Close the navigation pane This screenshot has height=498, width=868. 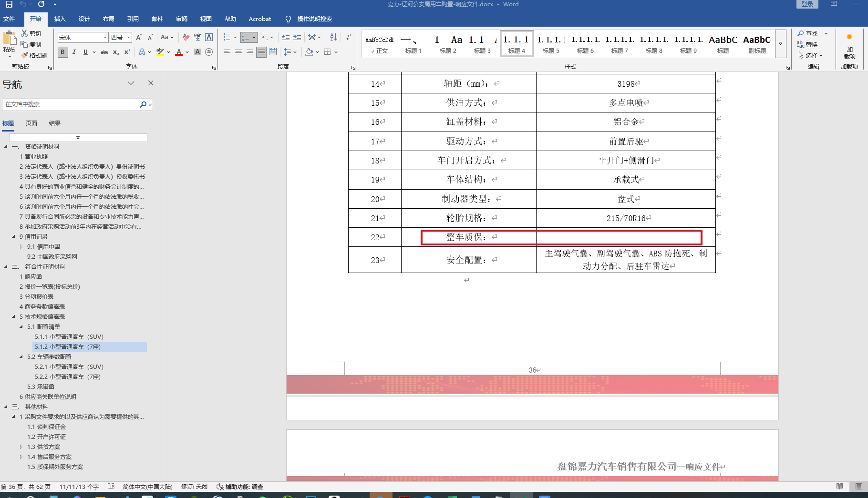coord(151,83)
